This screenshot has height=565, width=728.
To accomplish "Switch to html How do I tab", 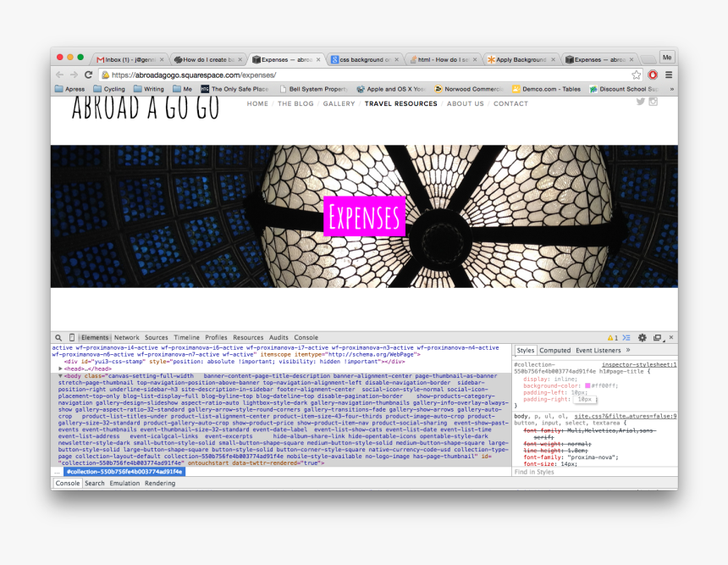I will [443, 59].
